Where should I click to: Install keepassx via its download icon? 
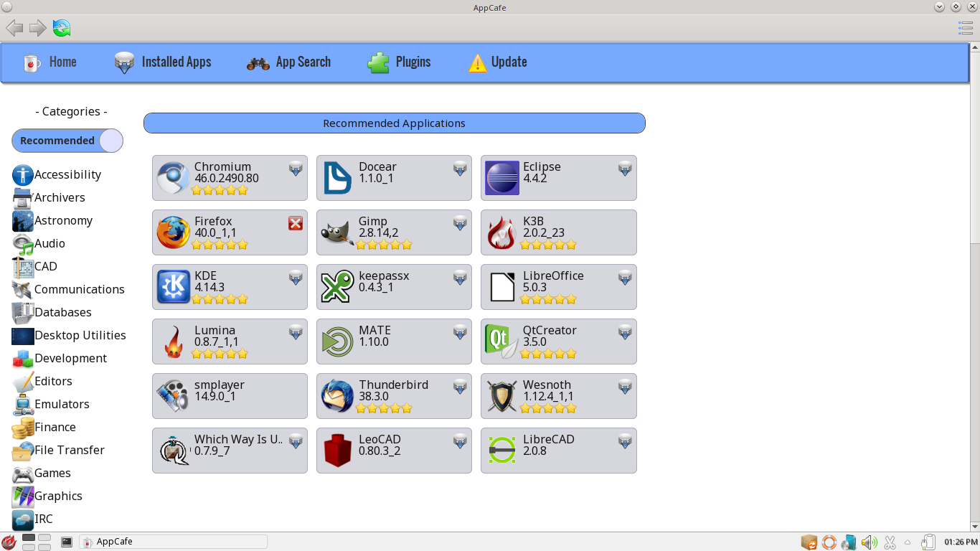click(x=460, y=278)
